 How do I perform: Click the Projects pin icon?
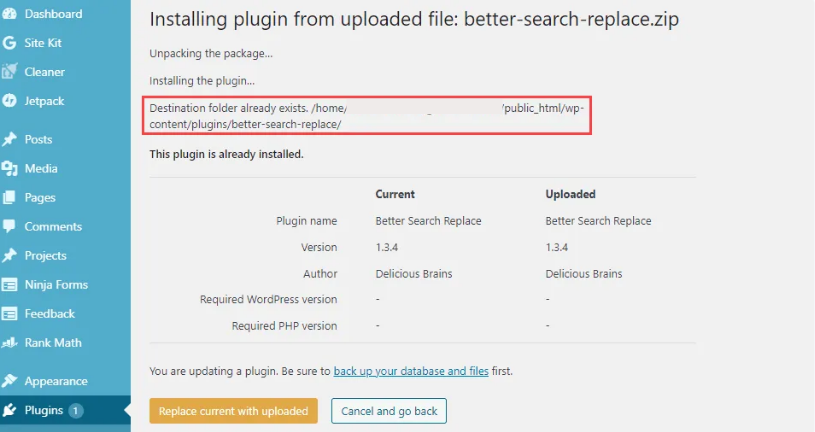(9, 255)
